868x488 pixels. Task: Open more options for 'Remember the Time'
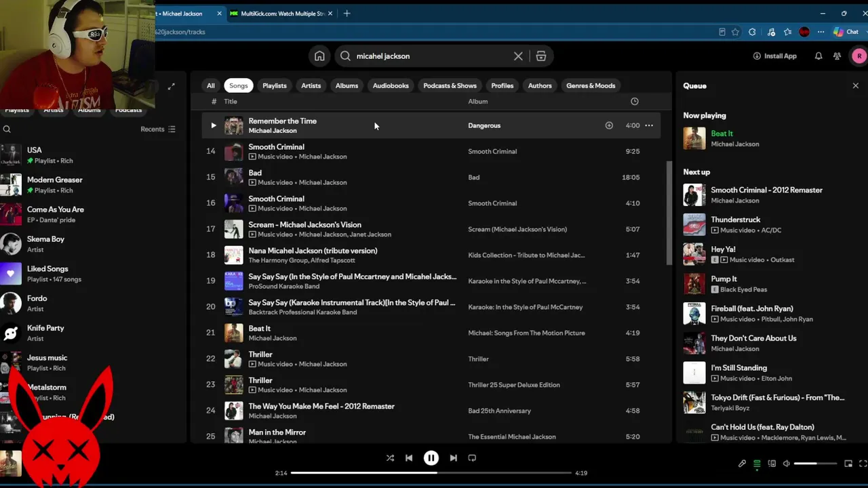click(x=649, y=125)
